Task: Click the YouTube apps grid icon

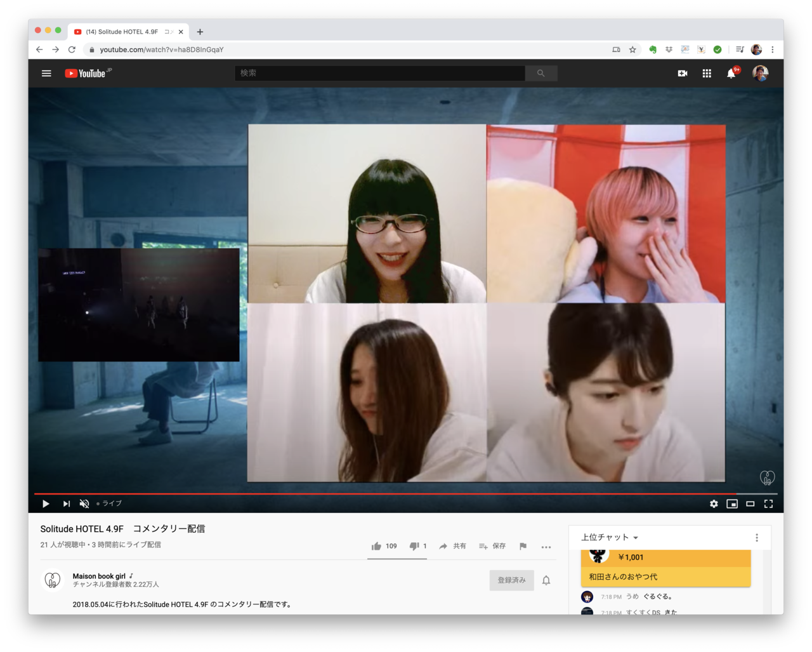Action: click(707, 74)
